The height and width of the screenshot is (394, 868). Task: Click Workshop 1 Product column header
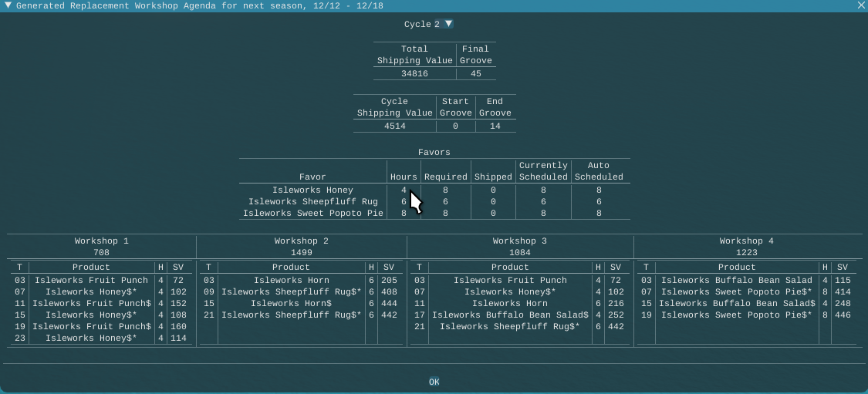(x=91, y=268)
